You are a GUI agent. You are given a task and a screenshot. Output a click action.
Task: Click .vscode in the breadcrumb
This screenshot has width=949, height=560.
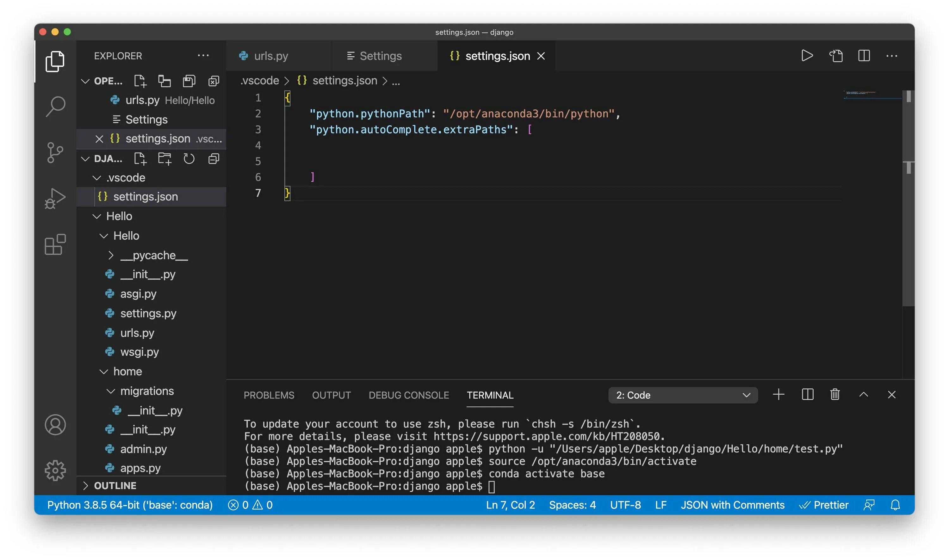coord(260,80)
